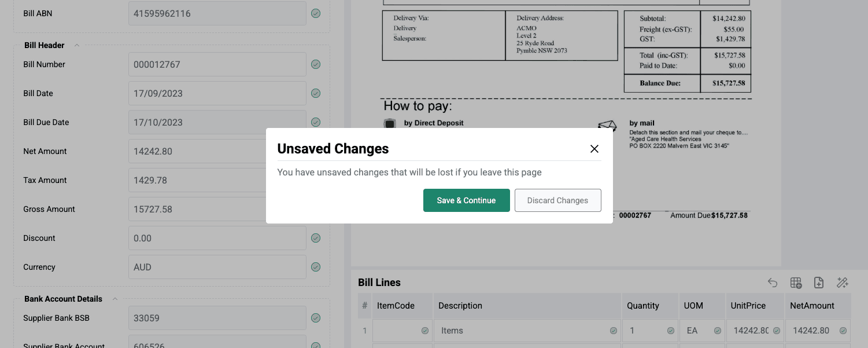This screenshot has width=868, height=348.
Task: Click the mail envelope icon on the invoice
Action: tap(607, 126)
